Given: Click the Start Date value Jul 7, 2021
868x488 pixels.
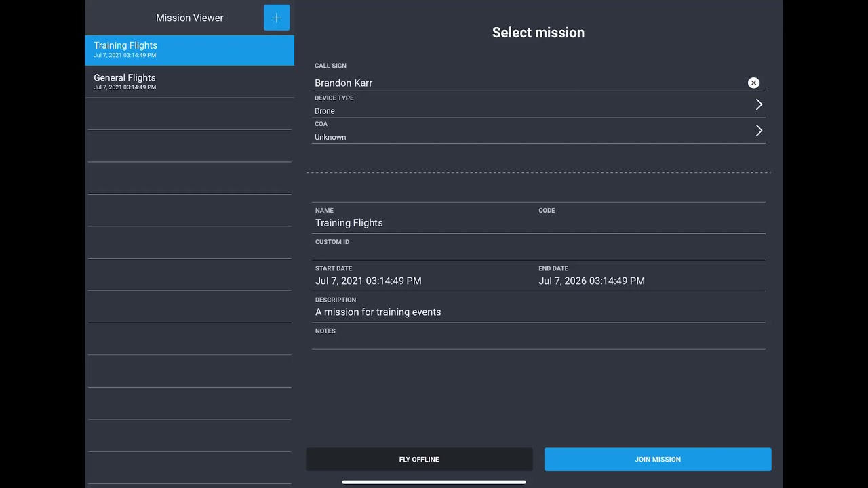Looking at the screenshot, I should point(368,281).
